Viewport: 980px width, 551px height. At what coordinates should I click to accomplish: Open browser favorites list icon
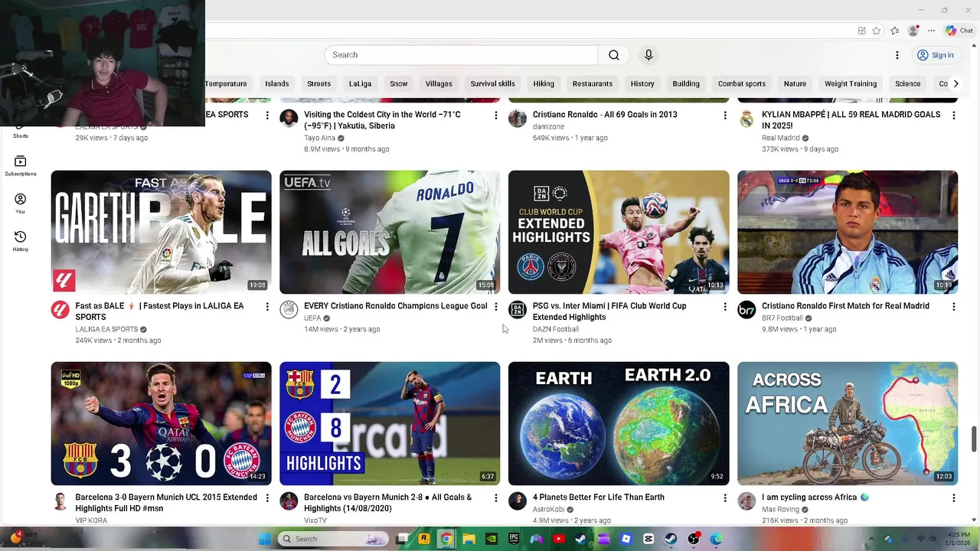pyautogui.click(x=895, y=31)
